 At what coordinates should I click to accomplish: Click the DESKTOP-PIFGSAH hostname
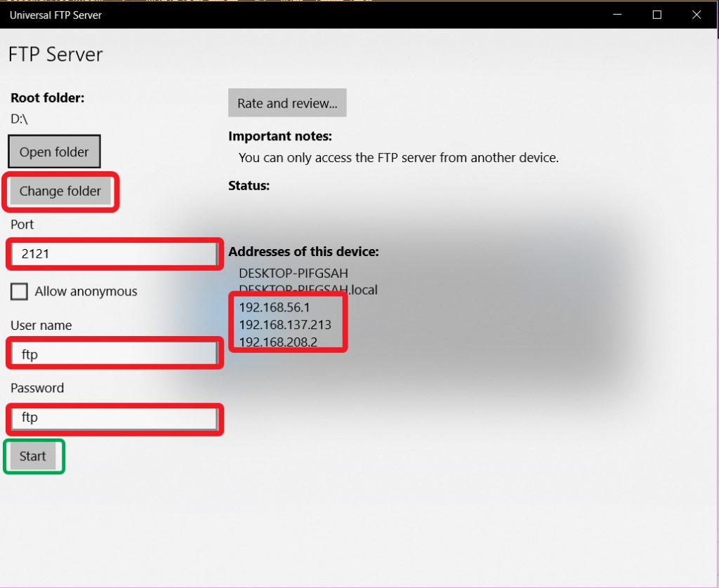coord(293,272)
